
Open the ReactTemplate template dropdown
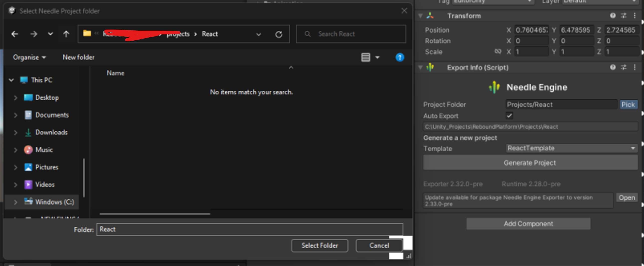pyautogui.click(x=571, y=148)
